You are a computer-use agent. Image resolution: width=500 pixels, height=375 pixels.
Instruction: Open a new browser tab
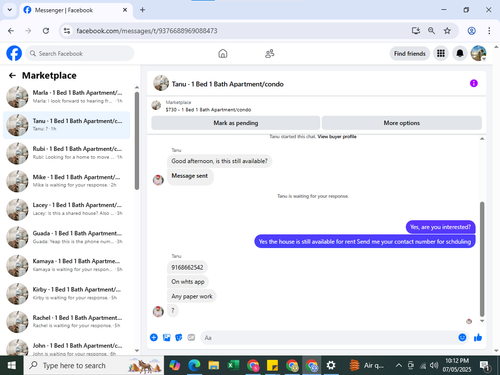point(142,10)
